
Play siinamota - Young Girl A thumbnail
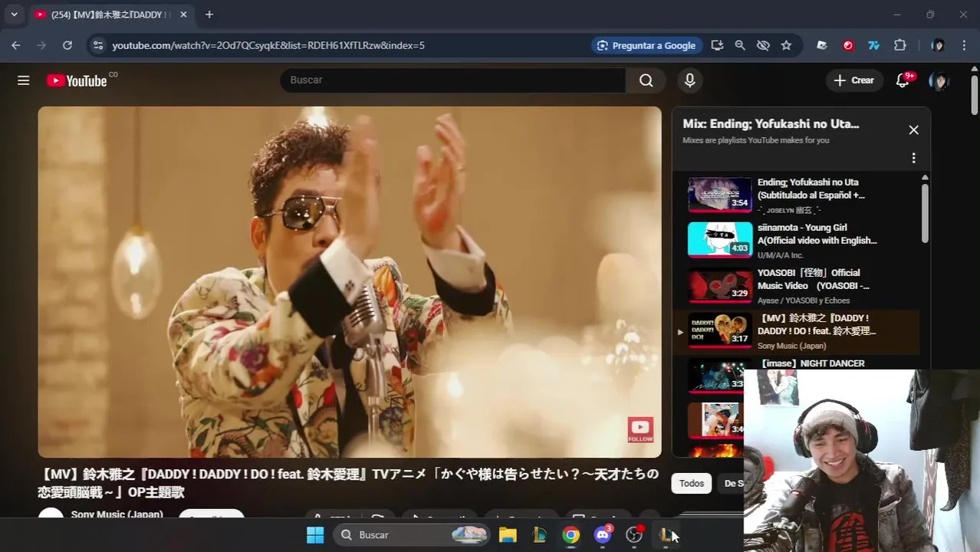(x=719, y=240)
